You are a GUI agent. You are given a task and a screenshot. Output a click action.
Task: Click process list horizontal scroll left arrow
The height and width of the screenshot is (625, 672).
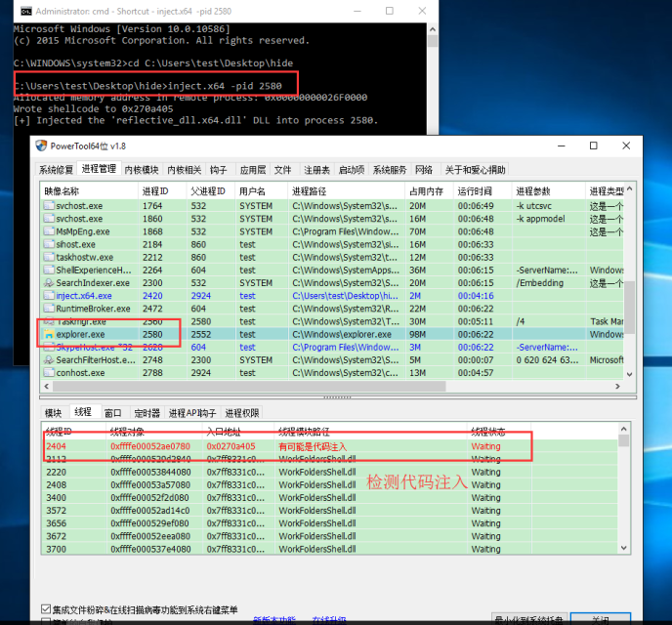pyautogui.click(x=47, y=386)
